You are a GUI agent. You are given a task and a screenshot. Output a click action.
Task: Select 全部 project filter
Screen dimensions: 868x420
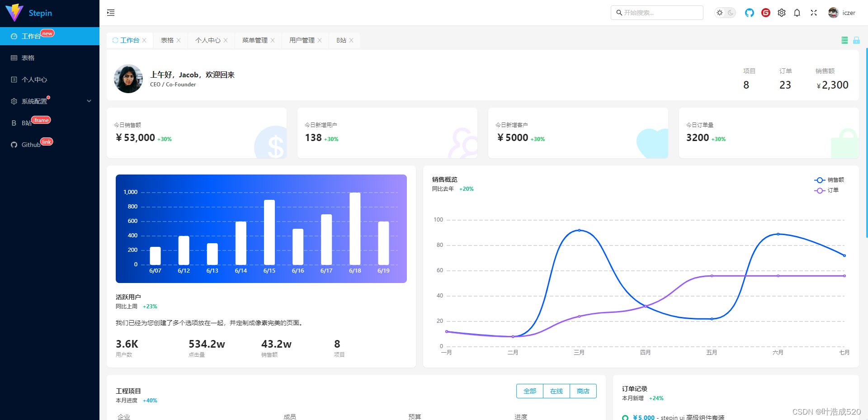click(x=530, y=391)
